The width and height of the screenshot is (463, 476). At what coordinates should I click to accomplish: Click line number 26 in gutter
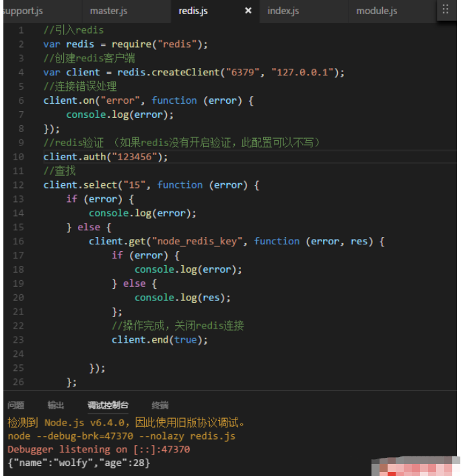click(x=18, y=382)
